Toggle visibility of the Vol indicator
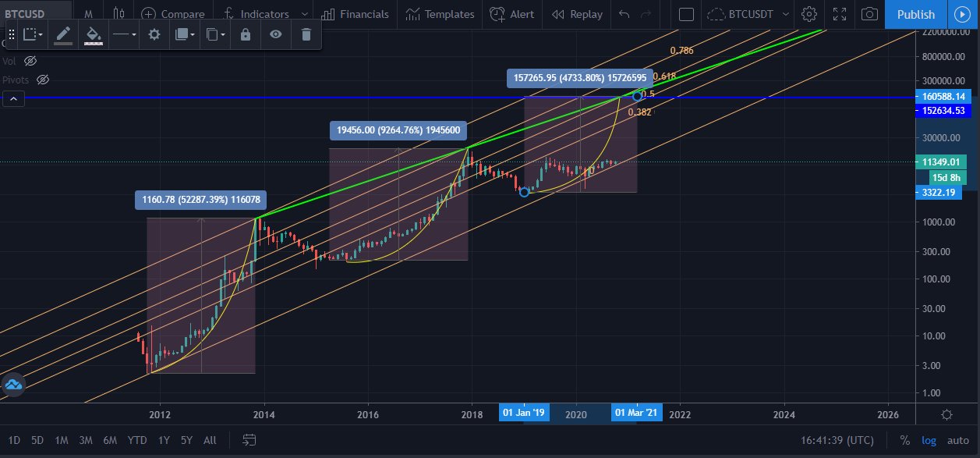The height and width of the screenshot is (458, 980). (x=30, y=60)
